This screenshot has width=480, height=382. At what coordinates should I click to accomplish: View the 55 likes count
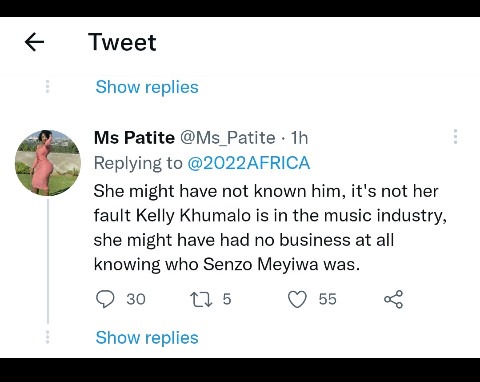328,299
